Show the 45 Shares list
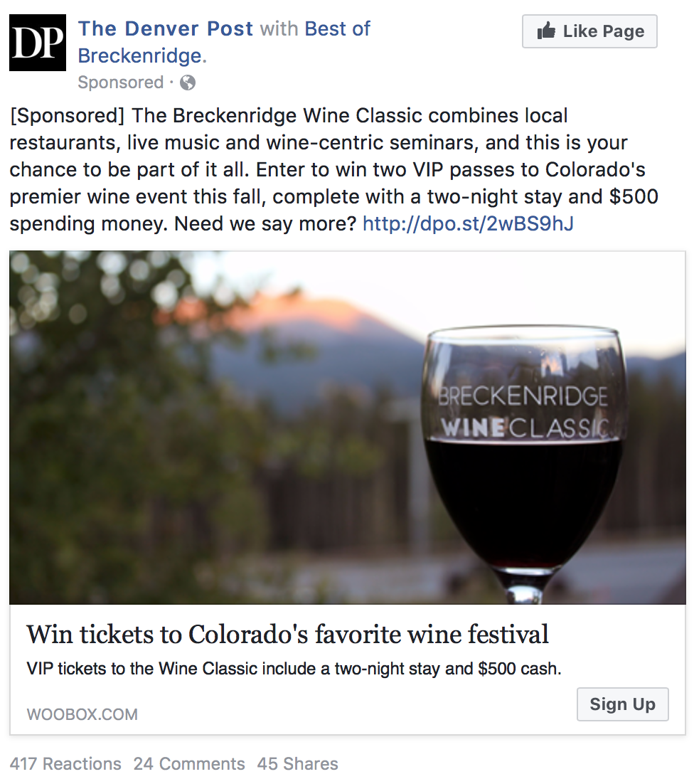The width and height of the screenshot is (694, 784). tap(297, 764)
